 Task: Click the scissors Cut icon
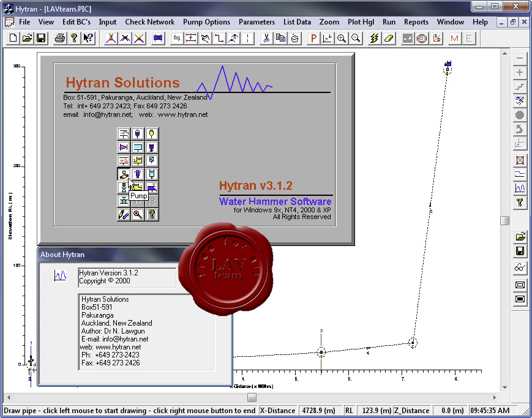(x=267, y=38)
